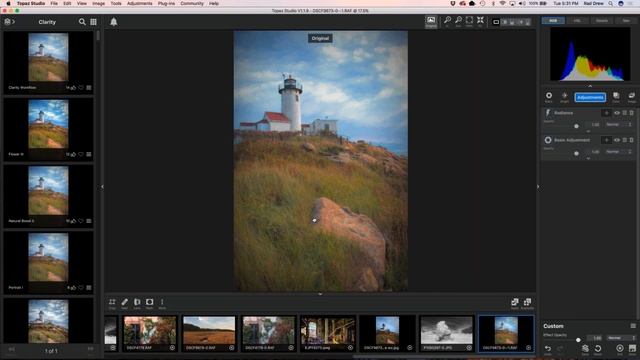Image resolution: width=640 pixels, height=360 pixels.
Task: Select the orange field filmstrip thumbnail
Action: pos(209,333)
